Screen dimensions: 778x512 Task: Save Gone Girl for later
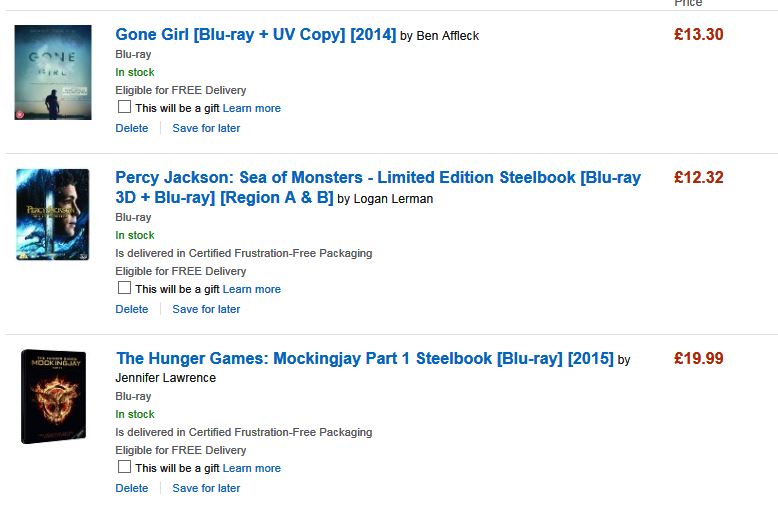[206, 128]
